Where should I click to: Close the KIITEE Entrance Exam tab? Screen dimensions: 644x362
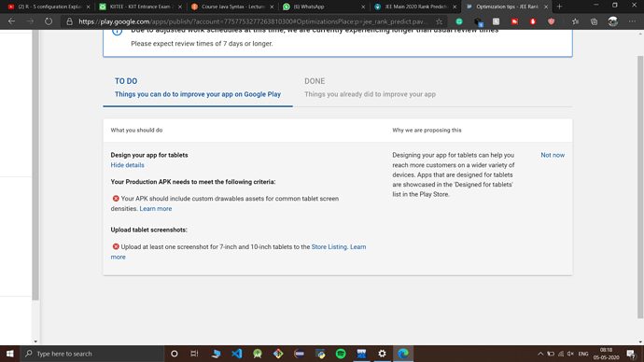(x=180, y=7)
